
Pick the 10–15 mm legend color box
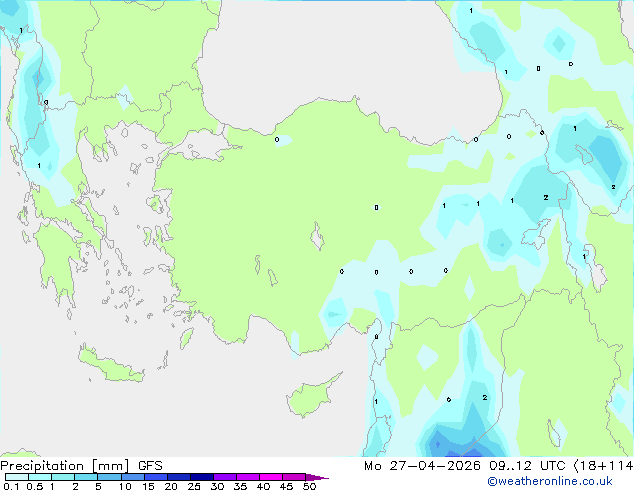coord(132,477)
